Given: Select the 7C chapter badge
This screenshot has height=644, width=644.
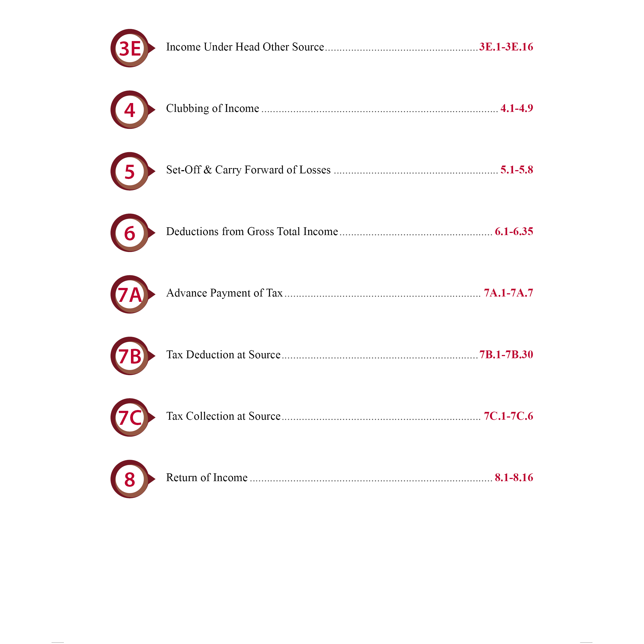Looking at the screenshot, I should pyautogui.click(x=130, y=418).
